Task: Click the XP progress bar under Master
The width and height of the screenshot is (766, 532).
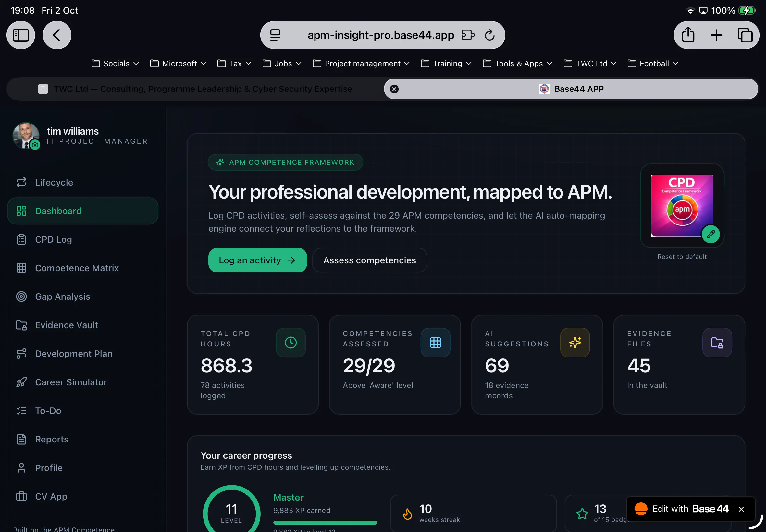Action: [325, 523]
